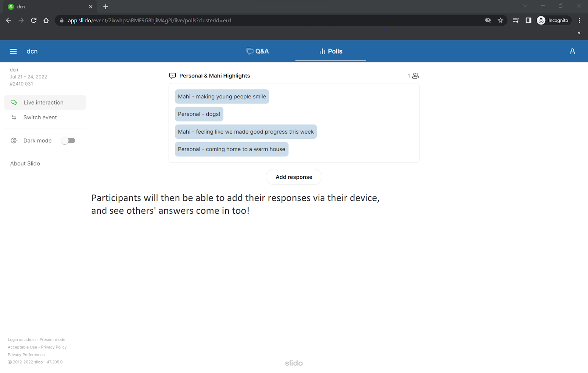588x373 pixels.
Task: Open Privacy Preferences
Action: click(26, 355)
